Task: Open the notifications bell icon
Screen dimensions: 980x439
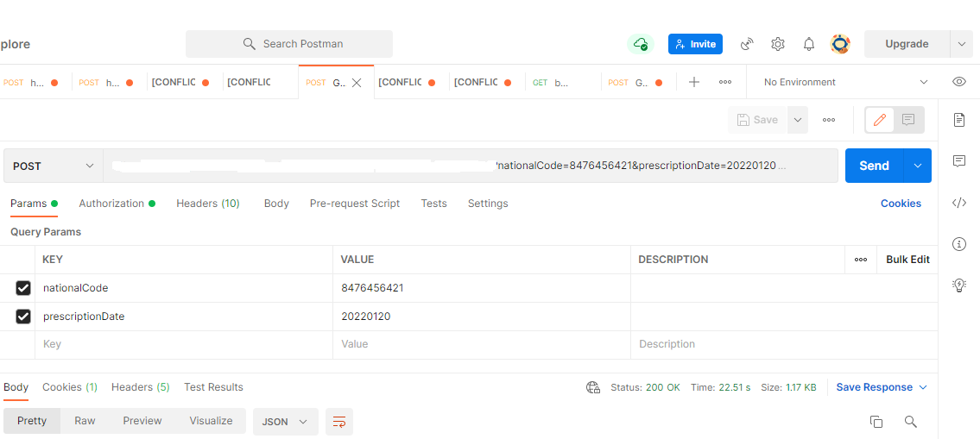Action: click(809, 44)
